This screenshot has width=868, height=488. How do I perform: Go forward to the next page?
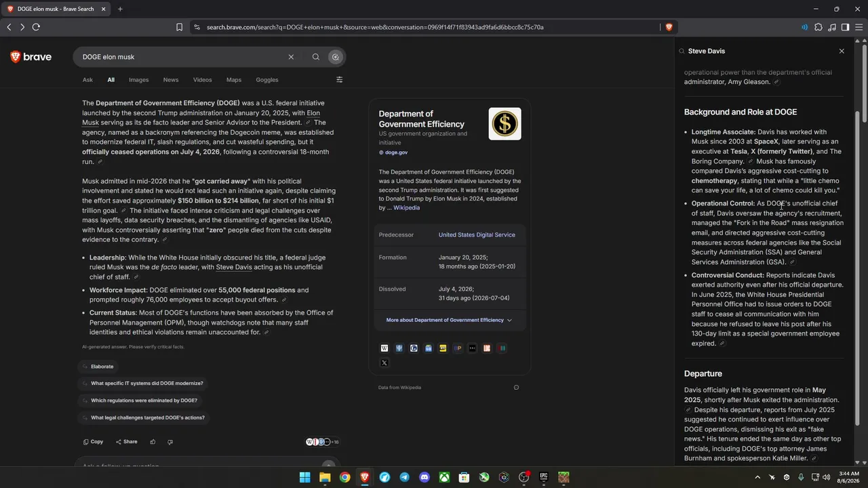[22, 27]
